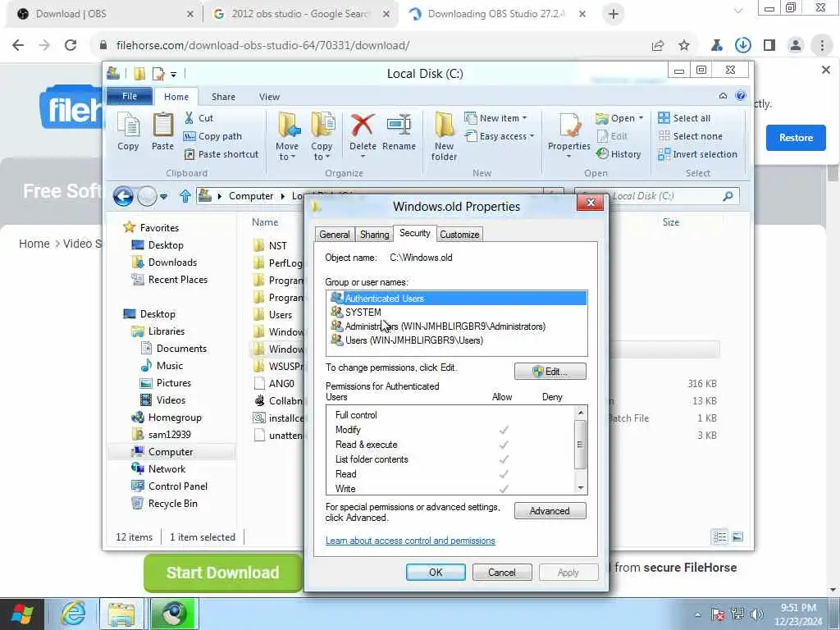
Task: Click OK in Properties dialog
Action: click(436, 572)
